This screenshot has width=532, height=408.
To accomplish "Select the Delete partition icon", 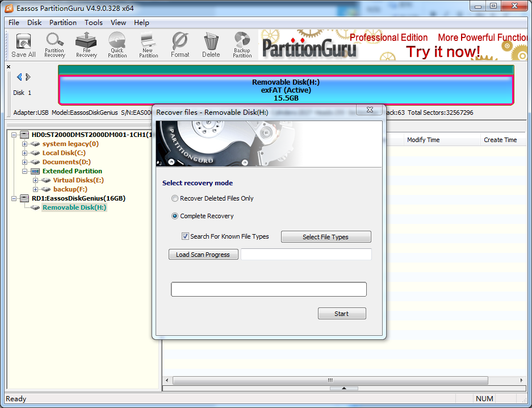I will point(211,45).
